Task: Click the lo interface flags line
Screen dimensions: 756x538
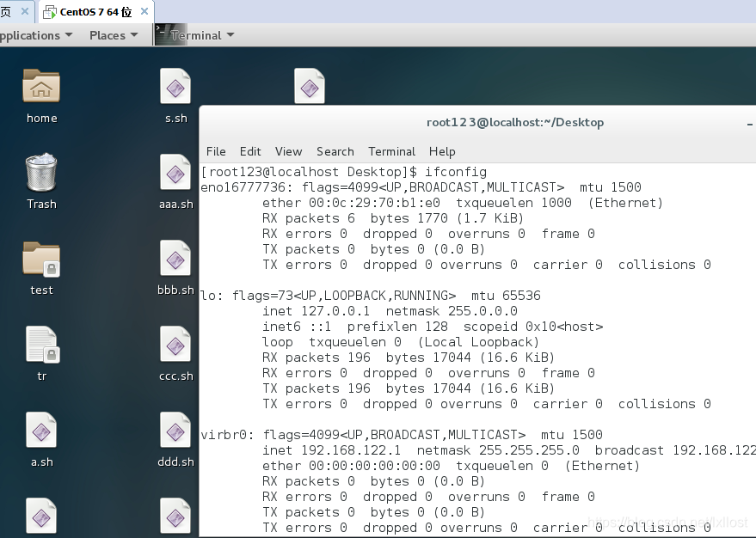Action: pos(371,296)
